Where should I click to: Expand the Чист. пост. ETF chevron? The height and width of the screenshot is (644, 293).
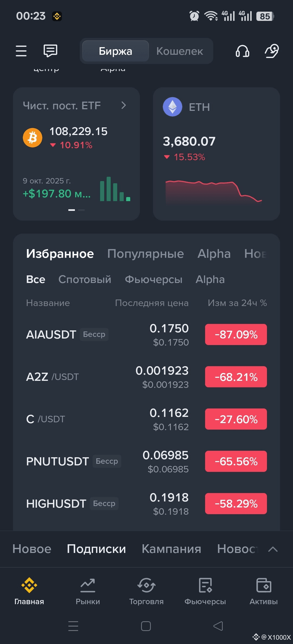(123, 105)
